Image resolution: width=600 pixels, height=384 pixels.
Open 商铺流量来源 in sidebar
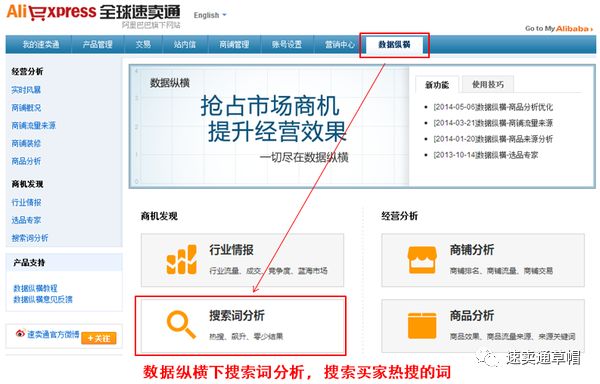point(34,125)
